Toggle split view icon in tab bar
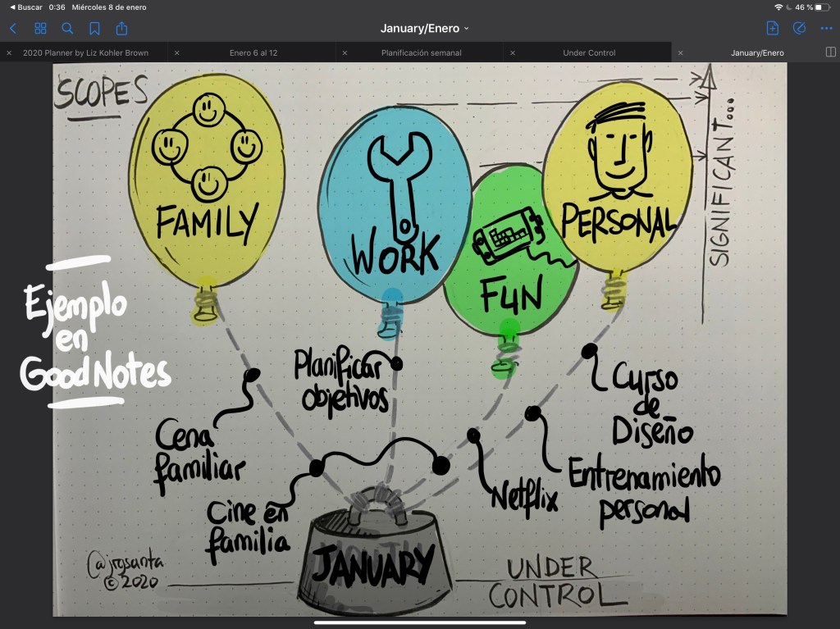Image resolution: width=840 pixels, height=629 pixels. [829, 52]
